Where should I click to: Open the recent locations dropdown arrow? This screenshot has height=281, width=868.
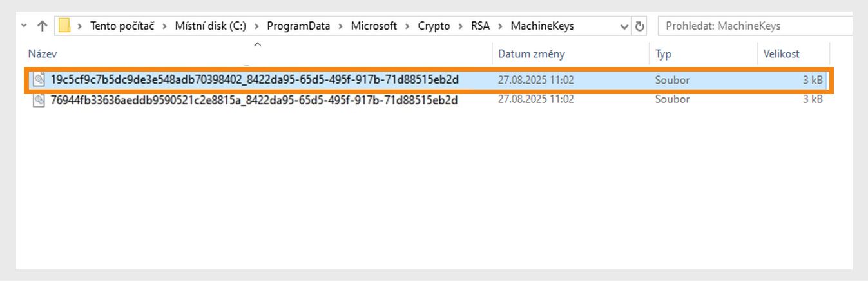[24, 26]
